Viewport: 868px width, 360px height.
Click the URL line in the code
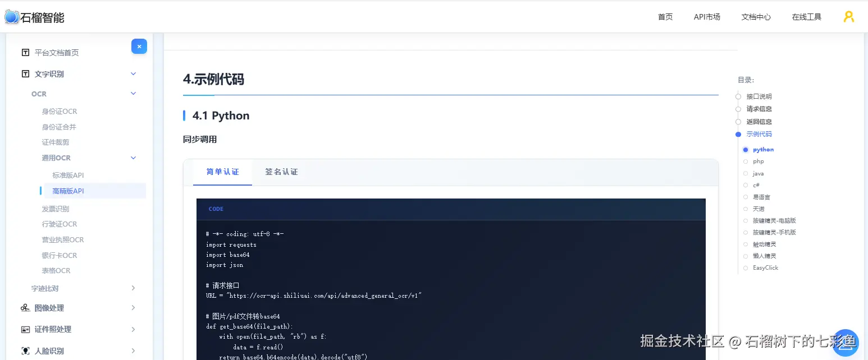click(314, 296)
